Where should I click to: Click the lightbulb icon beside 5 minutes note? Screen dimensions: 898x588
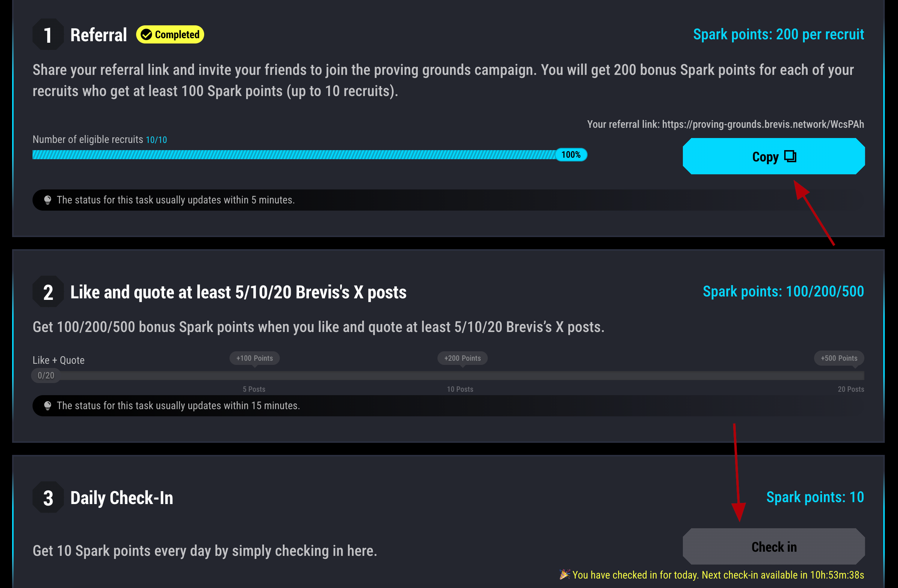(x=48, y=200)
